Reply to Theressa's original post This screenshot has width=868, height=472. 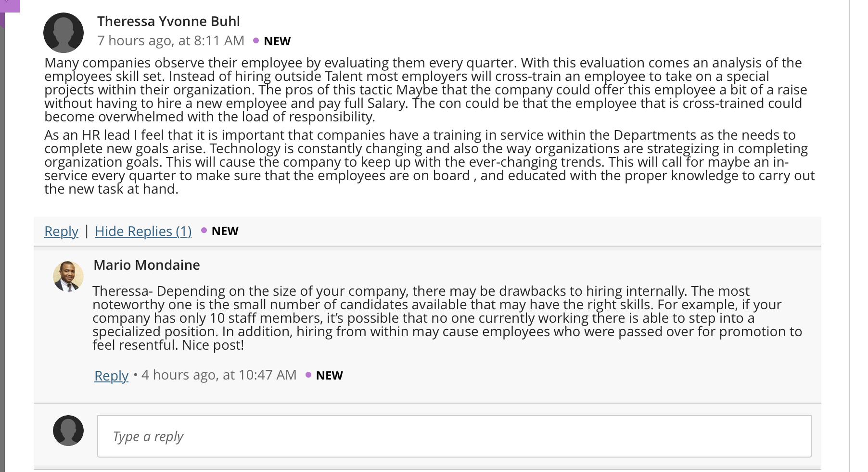point(61,231)
